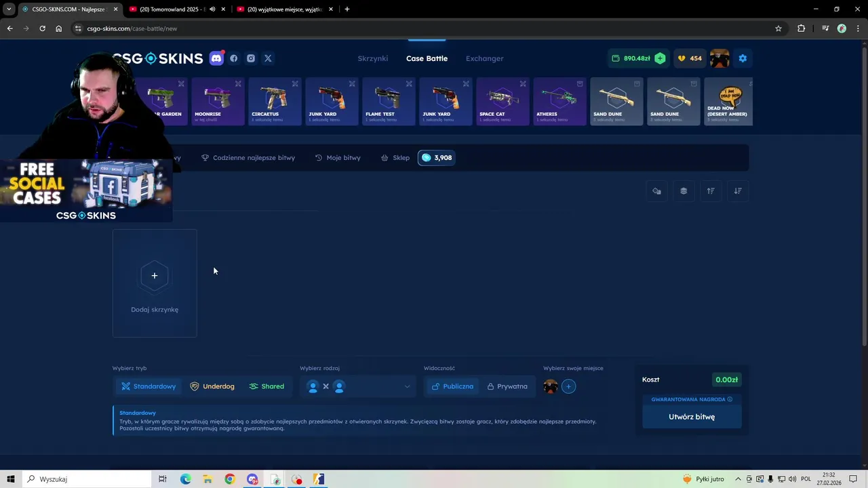The image size is (868, 488).
Task: Open browser extensions puzzle icon
Action: [x=802, y=28]
